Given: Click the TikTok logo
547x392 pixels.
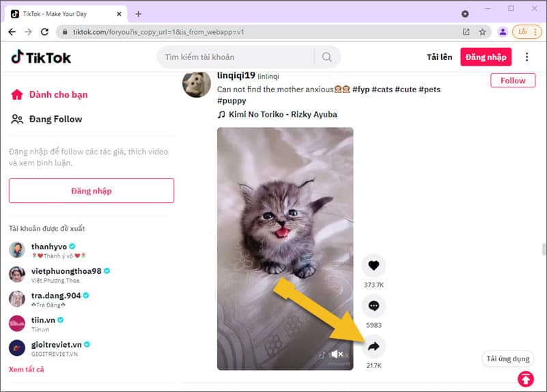Looking at the screenshot, I should tap(41, 57).
